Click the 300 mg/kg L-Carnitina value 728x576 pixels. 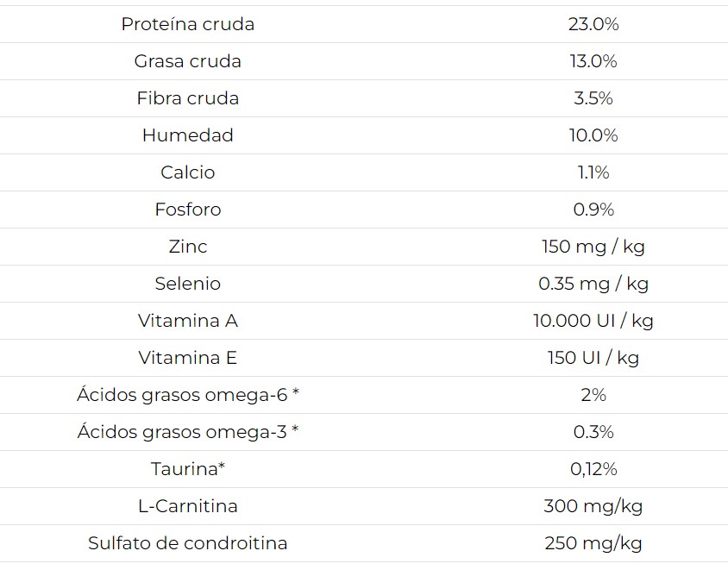point(593,506)
